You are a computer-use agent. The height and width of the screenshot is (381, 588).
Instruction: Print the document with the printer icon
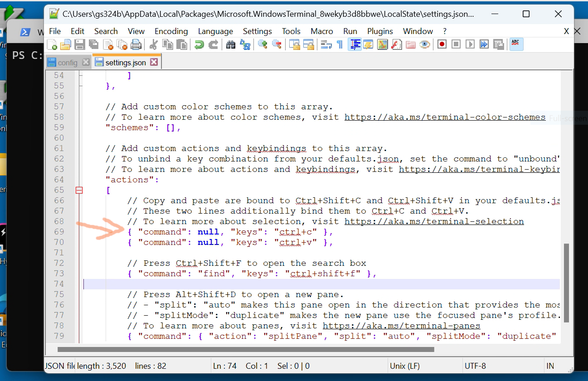[136, 44]
